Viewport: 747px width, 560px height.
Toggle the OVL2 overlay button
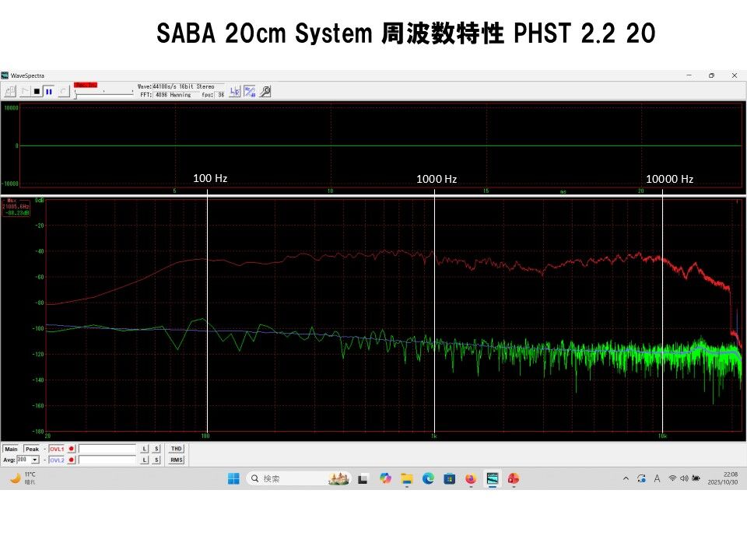point(57,460)
